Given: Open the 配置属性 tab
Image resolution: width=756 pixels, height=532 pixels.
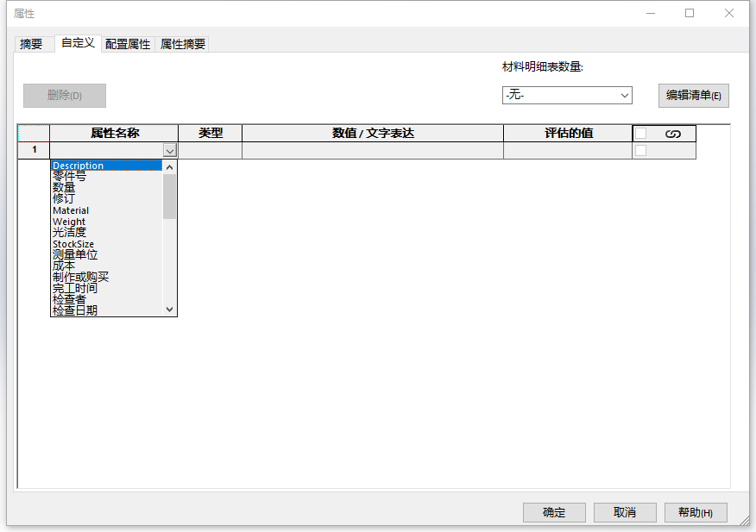Looking at the screenshot, I should (x=128, y=44).
